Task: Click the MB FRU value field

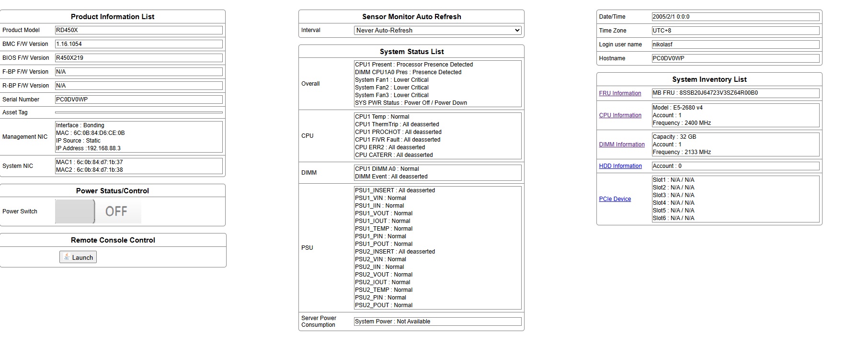Action: [x=735, y=93]
